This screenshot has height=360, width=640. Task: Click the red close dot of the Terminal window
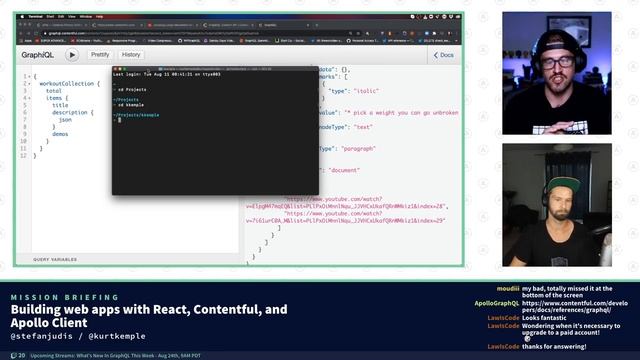116,69
